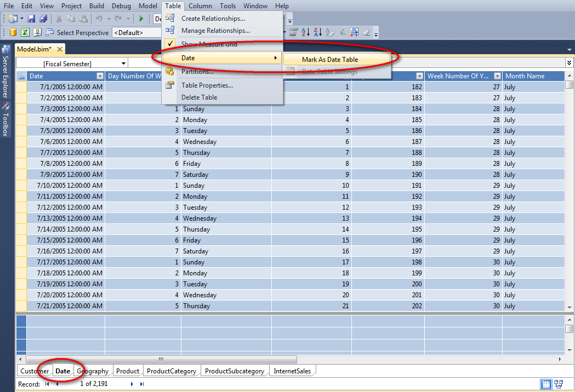Viewport: 575px width, 392px height.
Task: Switch to the ProductCategory table tab
Action: click(172, 371)
